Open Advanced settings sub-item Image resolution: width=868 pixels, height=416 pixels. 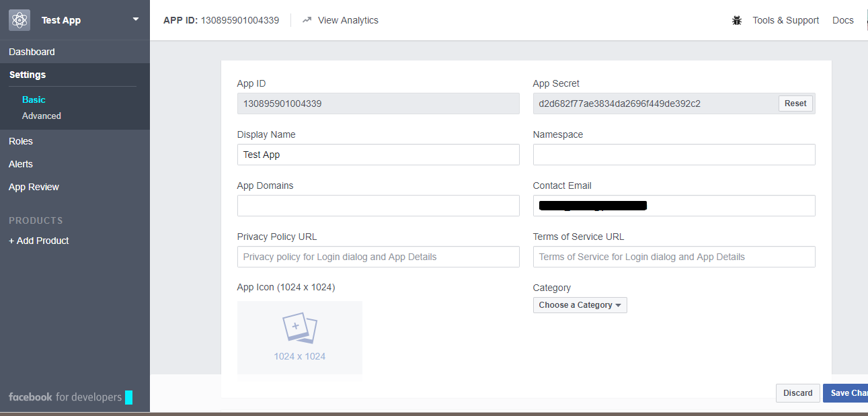click(42, 116)
